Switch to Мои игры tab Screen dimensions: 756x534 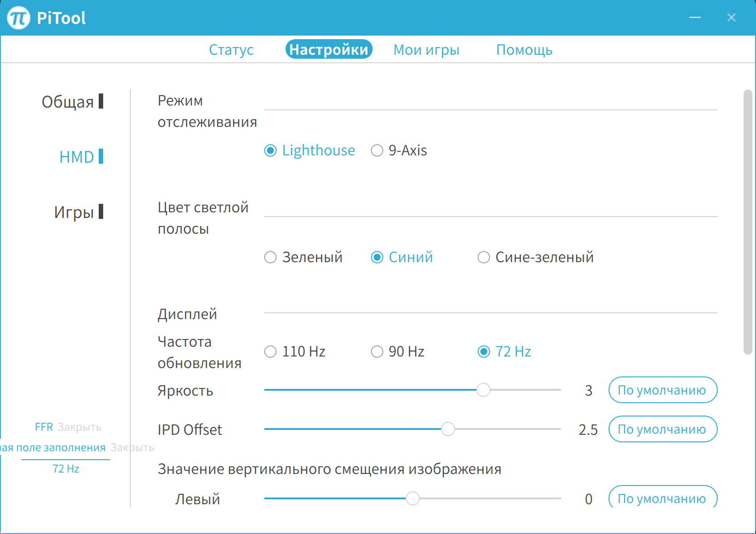coord(426,50)
